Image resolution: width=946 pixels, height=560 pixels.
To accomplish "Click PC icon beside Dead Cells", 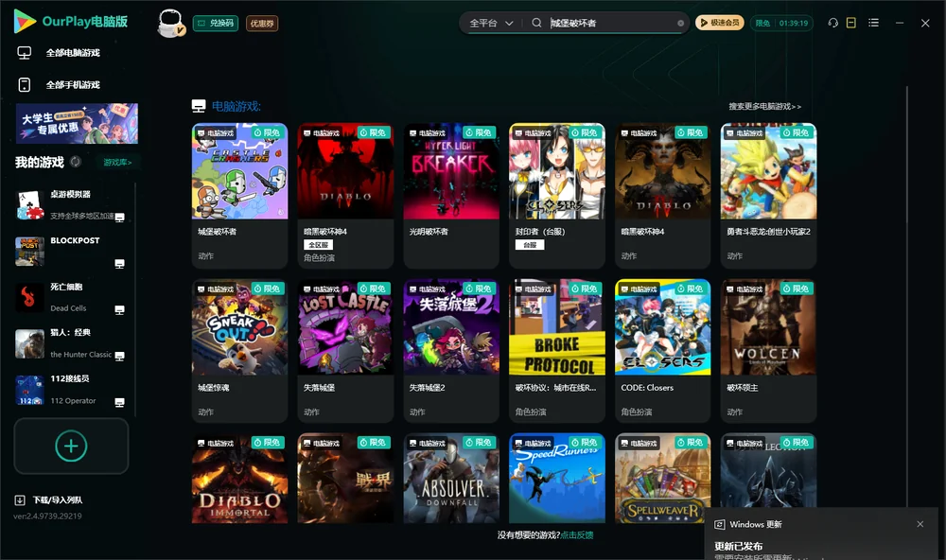I will [x=119, y=310].
